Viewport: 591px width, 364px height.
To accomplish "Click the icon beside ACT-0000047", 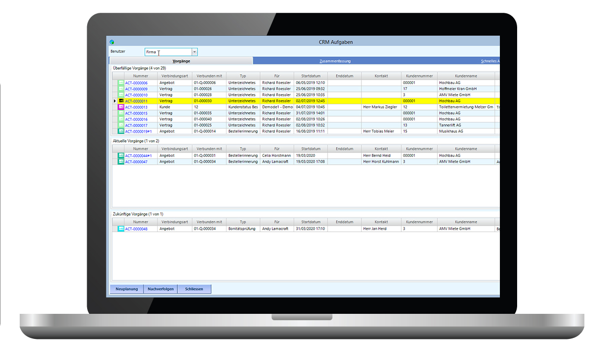I will click(x=121, y=162).
